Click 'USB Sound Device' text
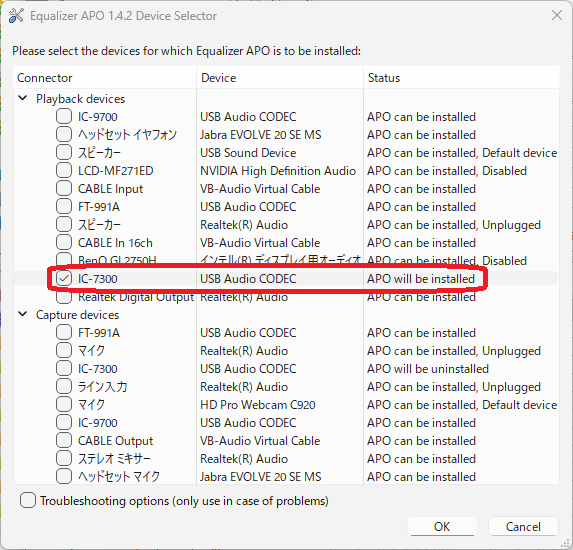 pyautogui.click(x=248, y=153)
